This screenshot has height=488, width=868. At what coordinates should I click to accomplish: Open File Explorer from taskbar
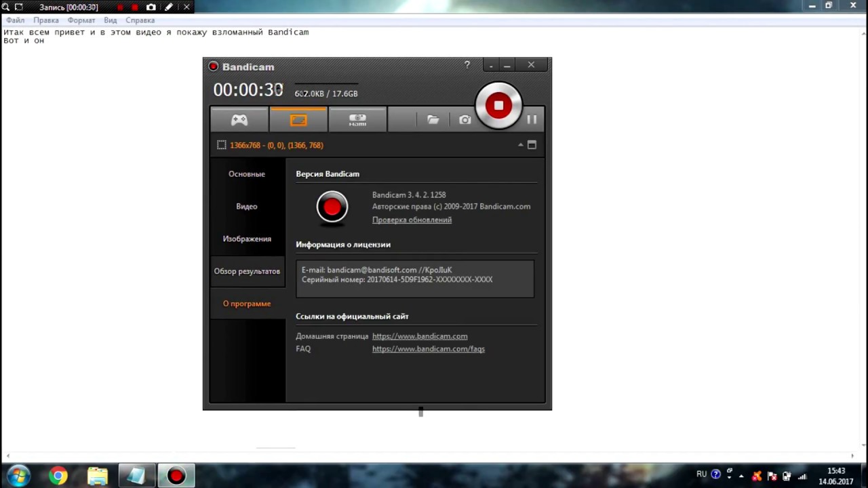coord(98,476)
